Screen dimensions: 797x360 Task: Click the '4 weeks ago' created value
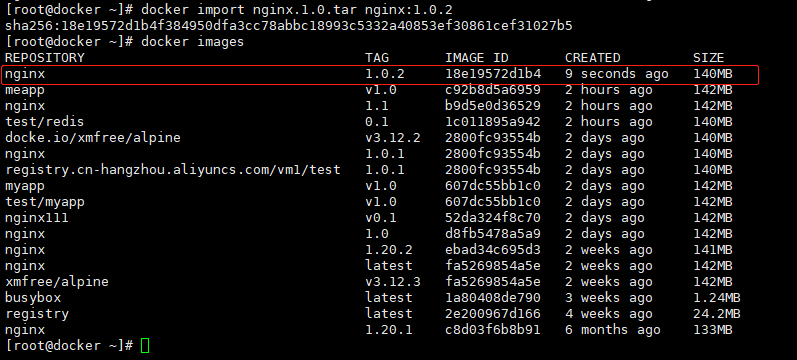point(608,314)
